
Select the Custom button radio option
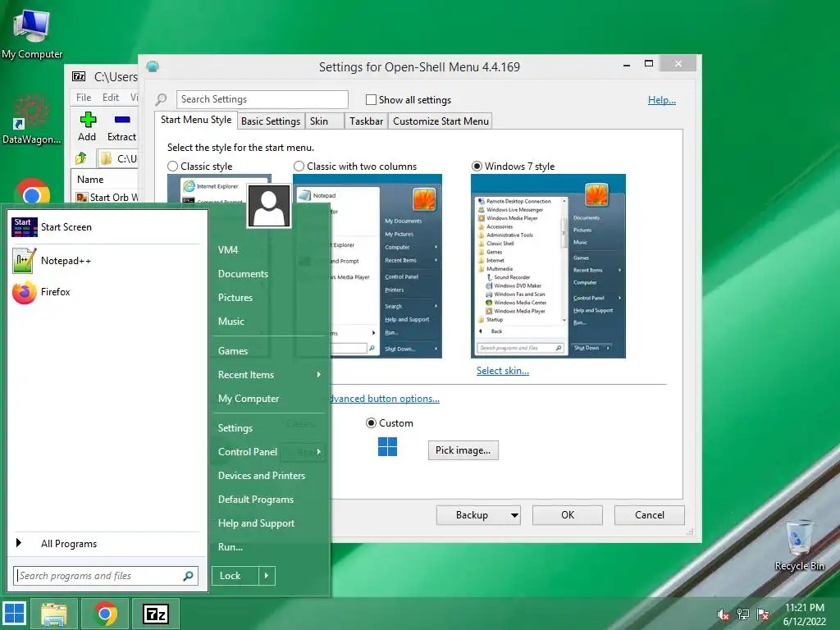[371, 423]
